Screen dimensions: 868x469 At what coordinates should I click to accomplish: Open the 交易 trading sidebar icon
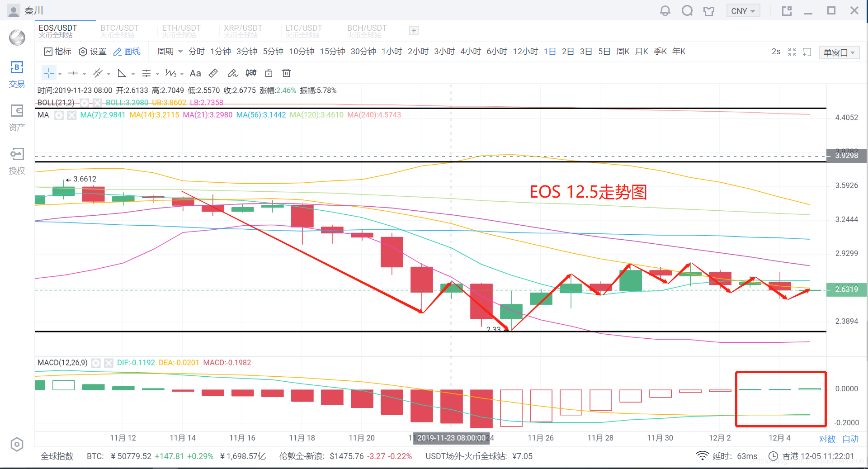click(17, 75)
